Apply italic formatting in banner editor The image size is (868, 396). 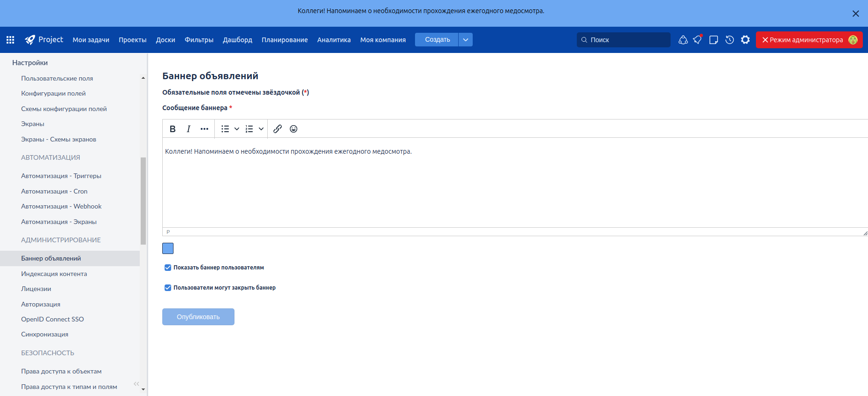tap(189, 129)
